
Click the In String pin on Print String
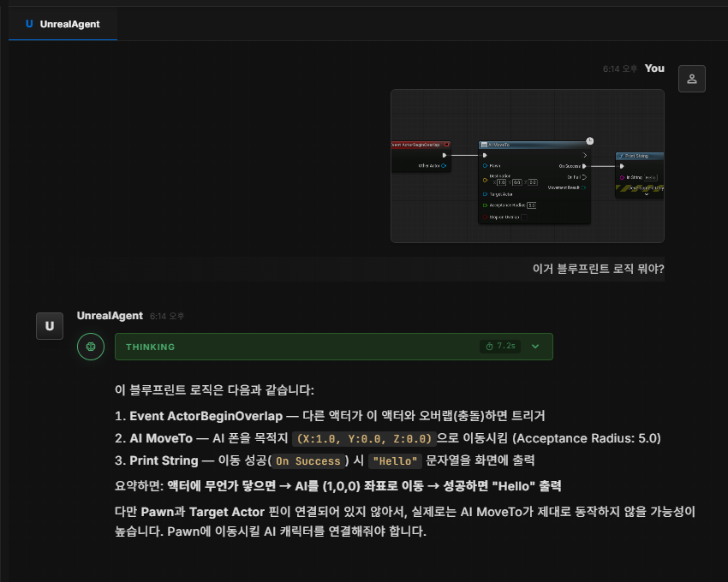[621, 177]
